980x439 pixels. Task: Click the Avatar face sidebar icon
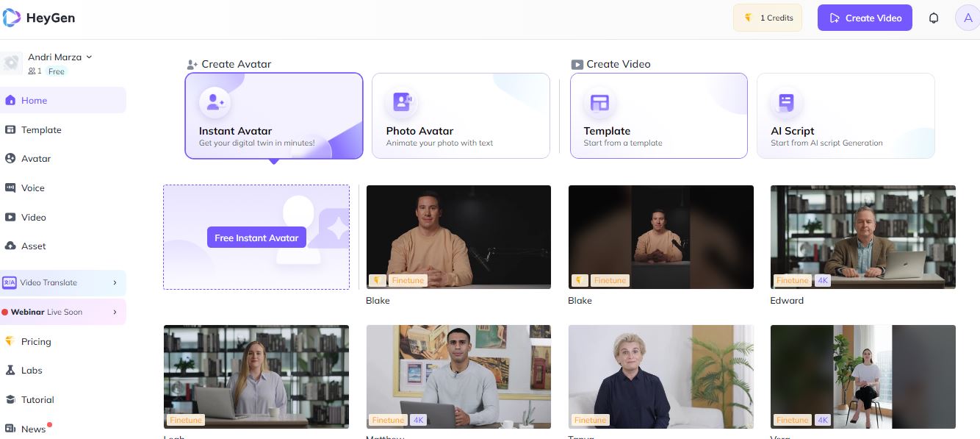[10, 158]
